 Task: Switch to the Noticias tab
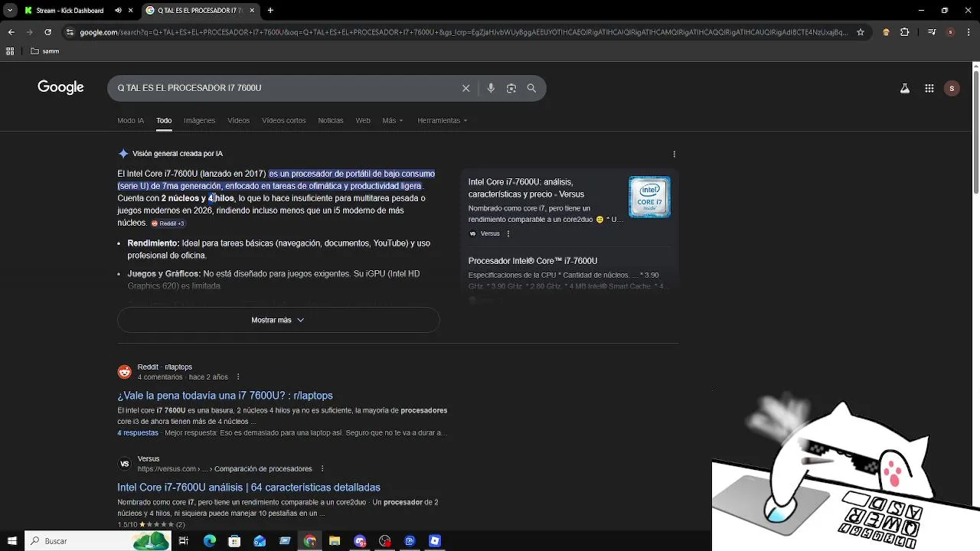click(331, 120)
